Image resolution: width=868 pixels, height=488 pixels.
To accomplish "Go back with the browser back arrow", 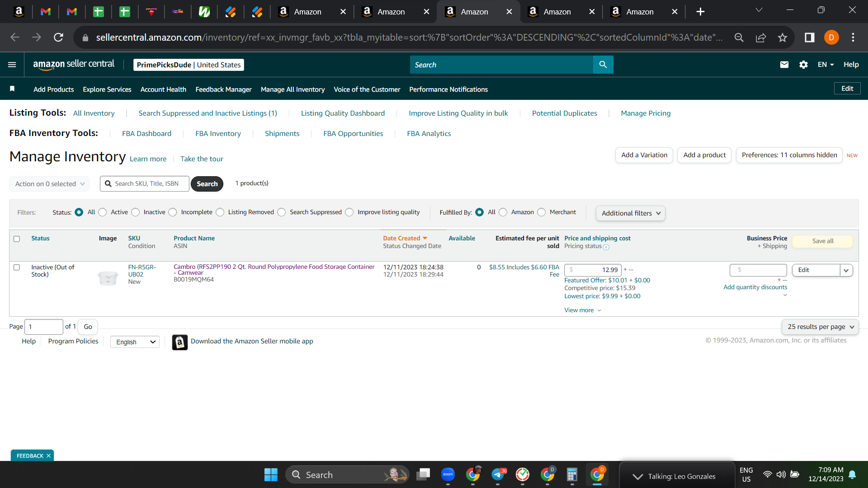I will (x=15, y=38).
